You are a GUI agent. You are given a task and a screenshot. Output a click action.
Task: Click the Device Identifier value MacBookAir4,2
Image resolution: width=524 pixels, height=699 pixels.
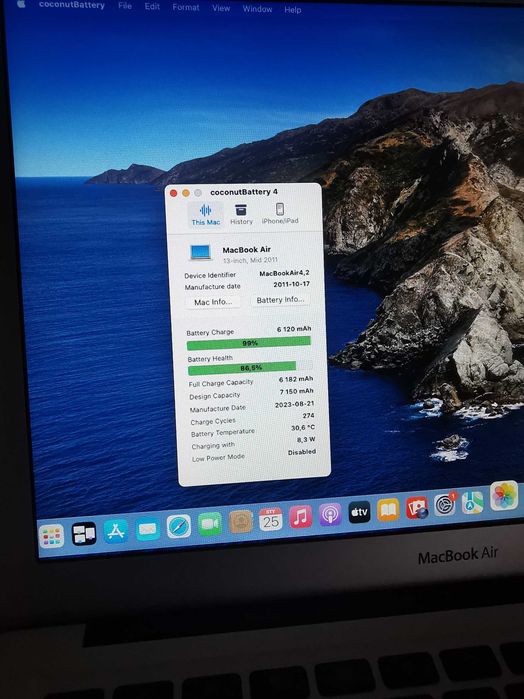coord(284,273)
